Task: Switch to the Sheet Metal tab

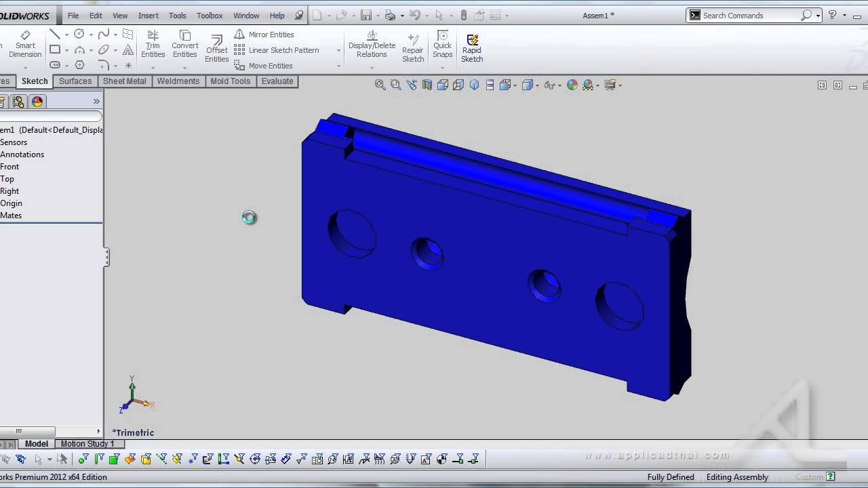Action: [124, 81]
